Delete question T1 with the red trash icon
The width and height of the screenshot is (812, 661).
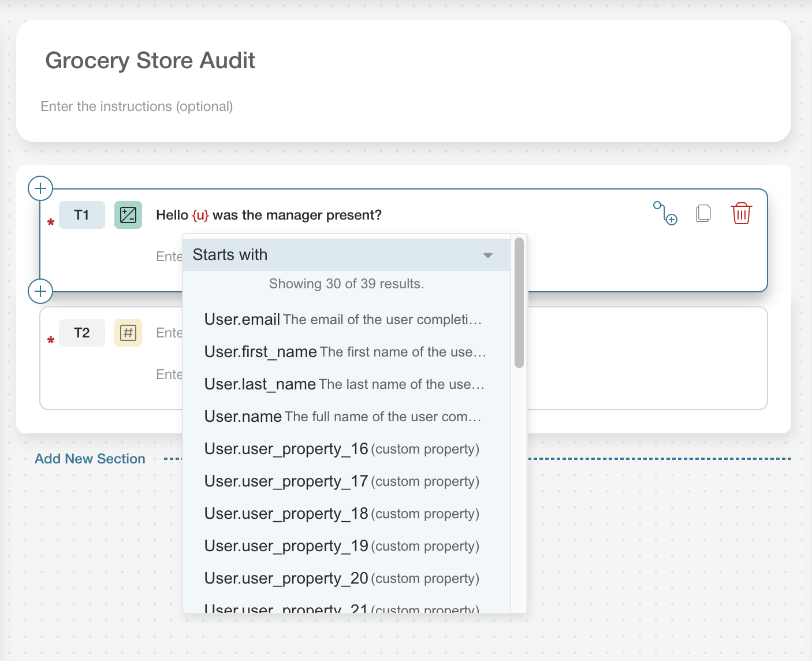(x=741, y=213)
